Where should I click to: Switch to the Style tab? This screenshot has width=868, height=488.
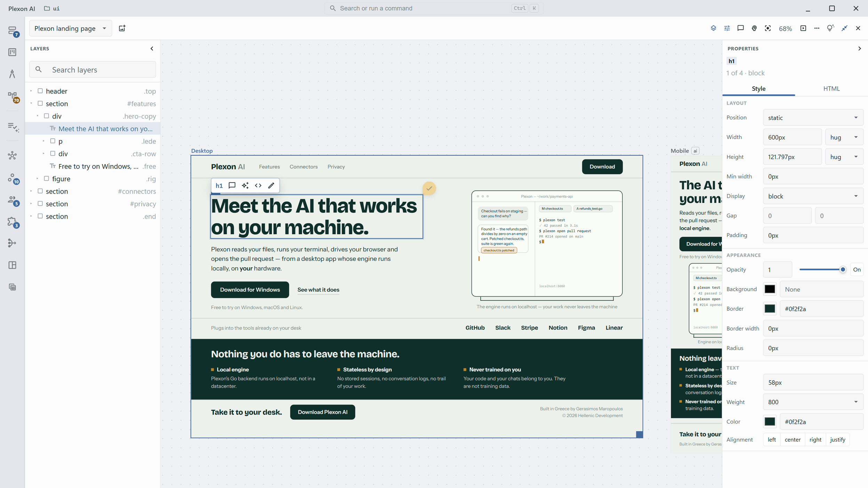point(758,89)
